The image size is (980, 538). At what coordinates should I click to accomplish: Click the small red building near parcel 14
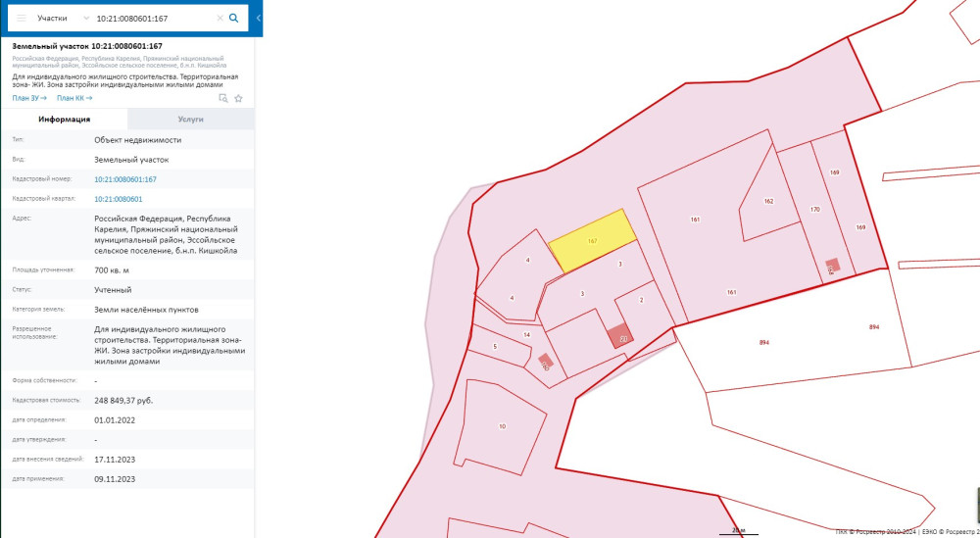[546, 361]
